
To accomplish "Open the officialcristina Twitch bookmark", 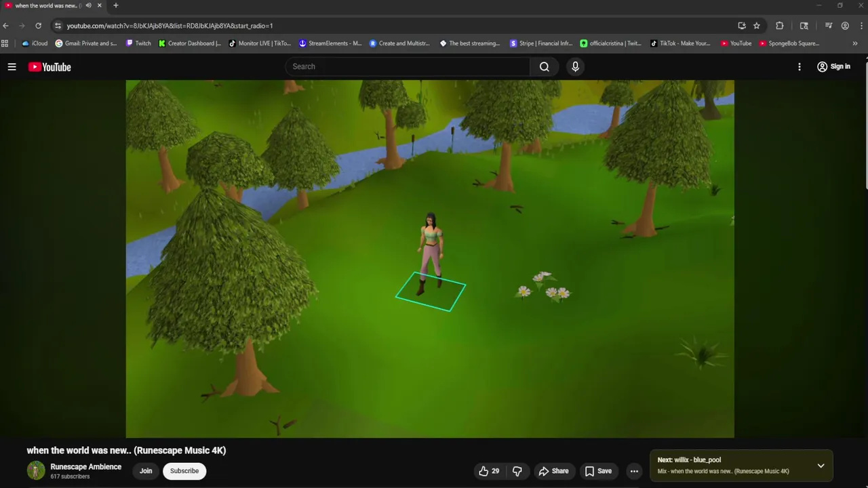I will (x=611, y=43).
